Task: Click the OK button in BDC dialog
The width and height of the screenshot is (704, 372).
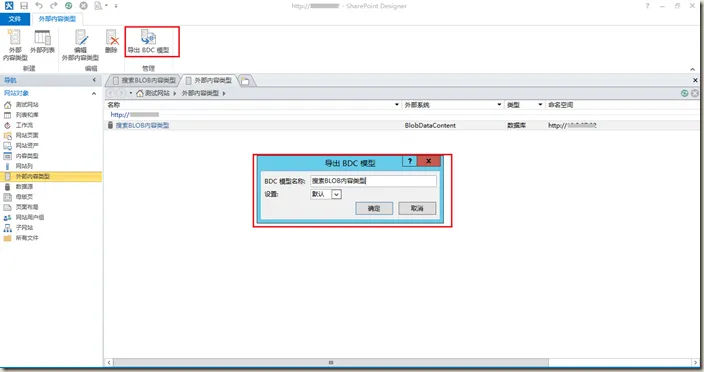Action: pyautogui.click(x=374, y=208)
